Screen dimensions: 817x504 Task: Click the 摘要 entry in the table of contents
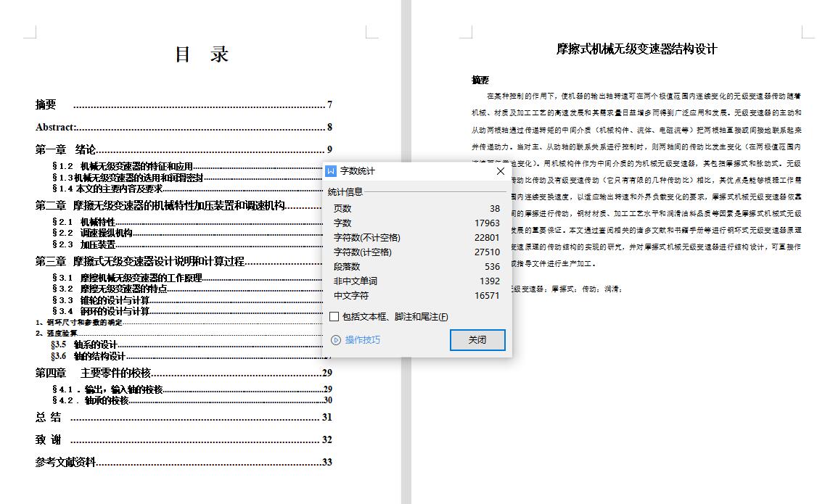(x=46, y=105)
